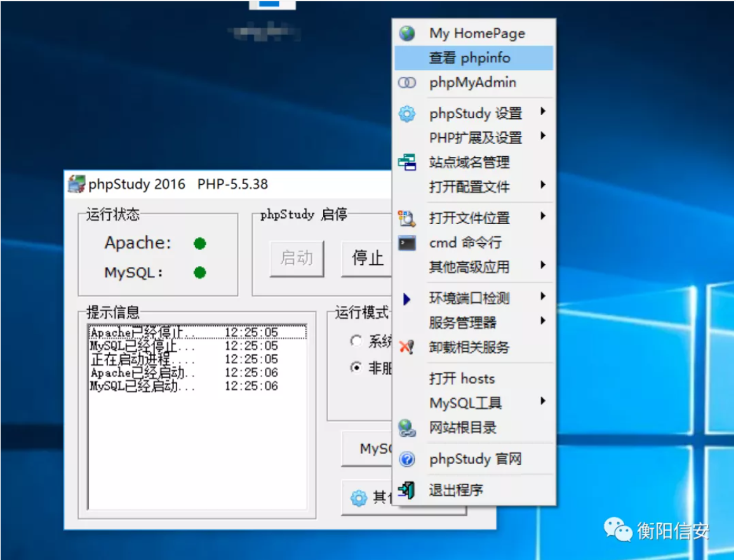
Task: Open cmd 命令行 menu entry
Action: 474,243
